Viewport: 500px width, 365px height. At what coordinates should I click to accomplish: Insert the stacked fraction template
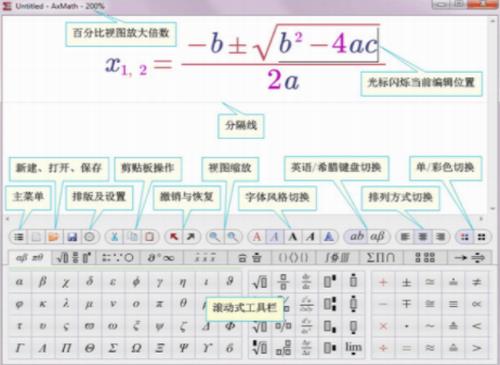click(283, 282)
